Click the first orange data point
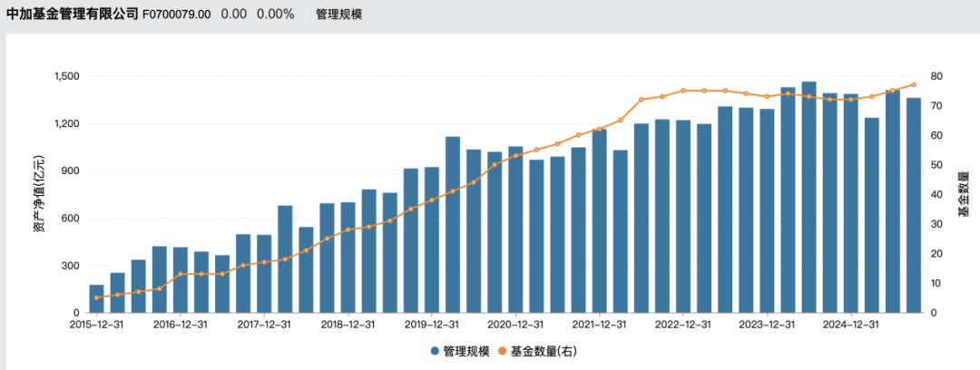The width and height of the screenshot is (980, 370). (x=97, y=297)
